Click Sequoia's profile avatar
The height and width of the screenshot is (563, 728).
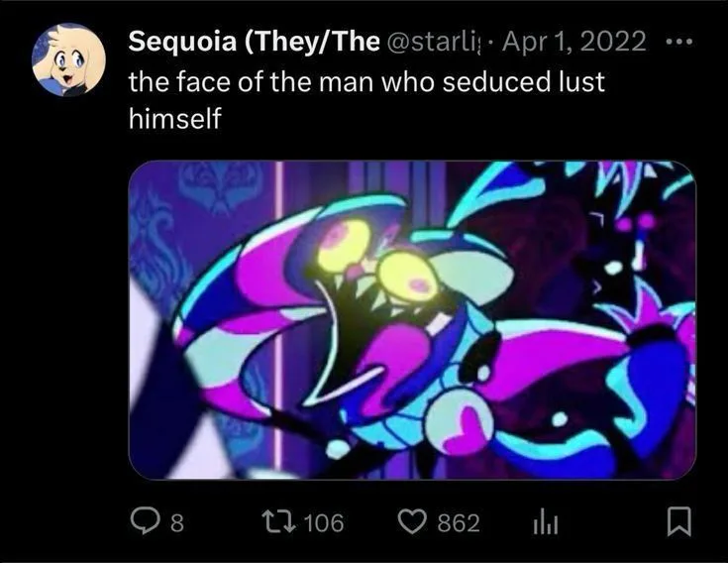point(68,58)
